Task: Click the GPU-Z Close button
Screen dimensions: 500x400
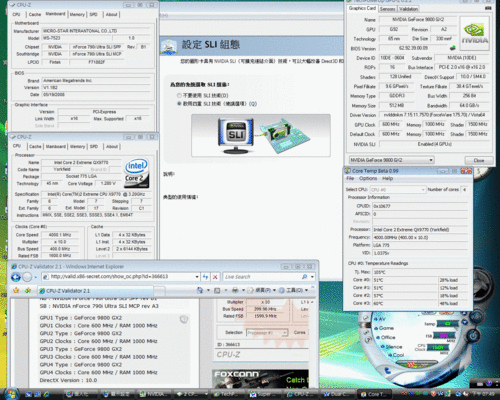Action: (479, 160)
